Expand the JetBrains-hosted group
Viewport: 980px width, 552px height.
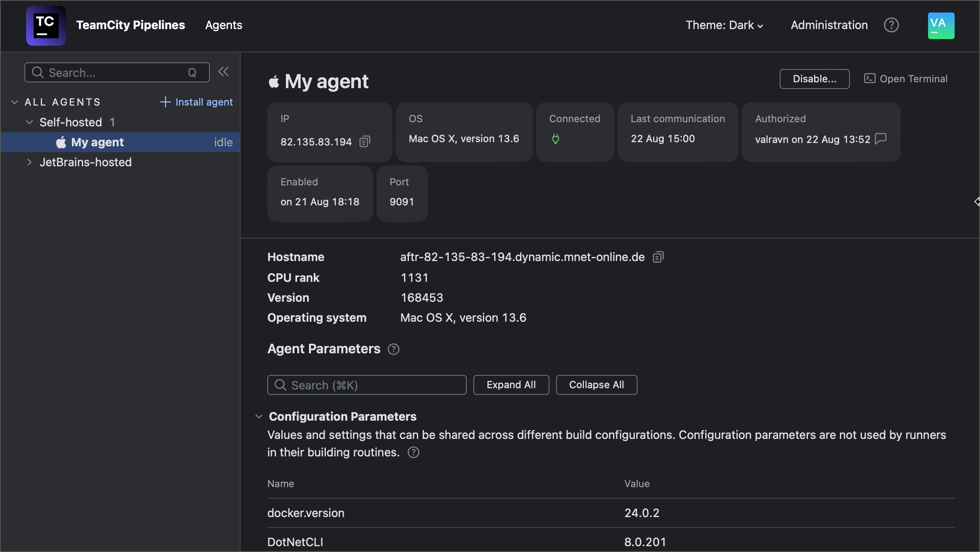(29, 162)
